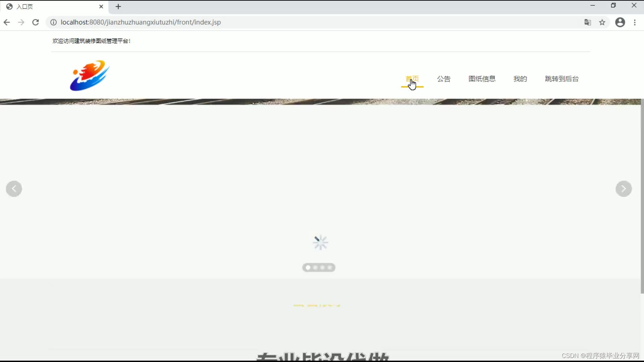Click the site logo image
644x362 pixels.
click(90, 75)
